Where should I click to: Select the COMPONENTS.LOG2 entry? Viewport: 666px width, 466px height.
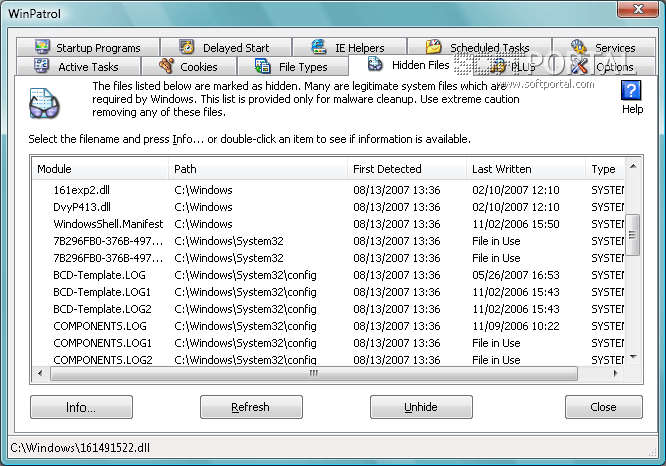(328, 359)
